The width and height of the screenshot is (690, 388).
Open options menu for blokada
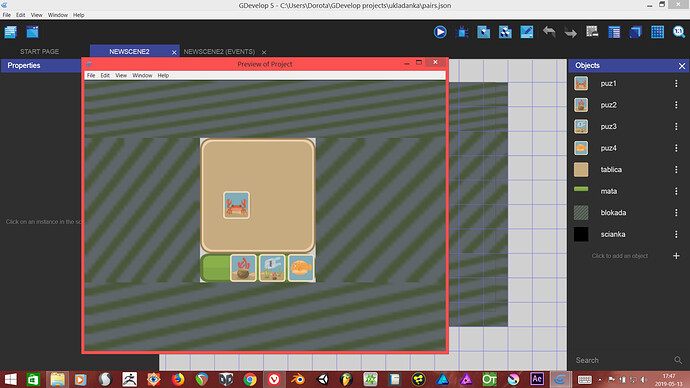(x=676, y=212)
